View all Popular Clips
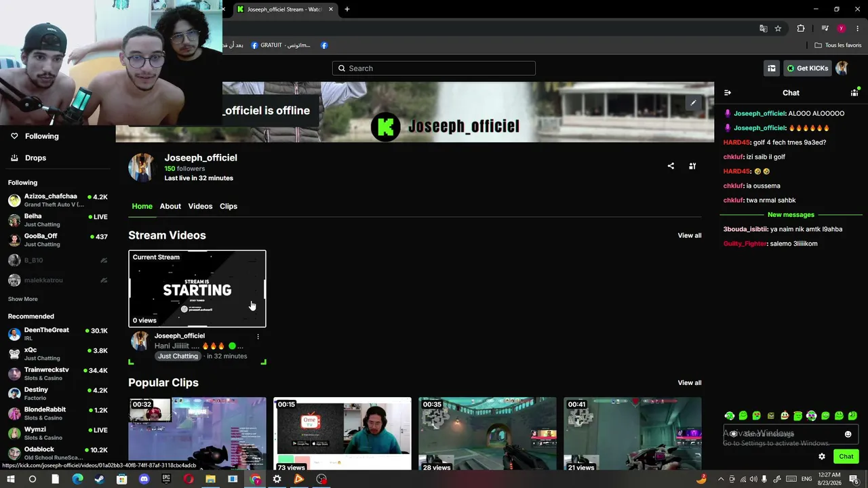Viewport: 868px width, 488px height. pos(690,383)
